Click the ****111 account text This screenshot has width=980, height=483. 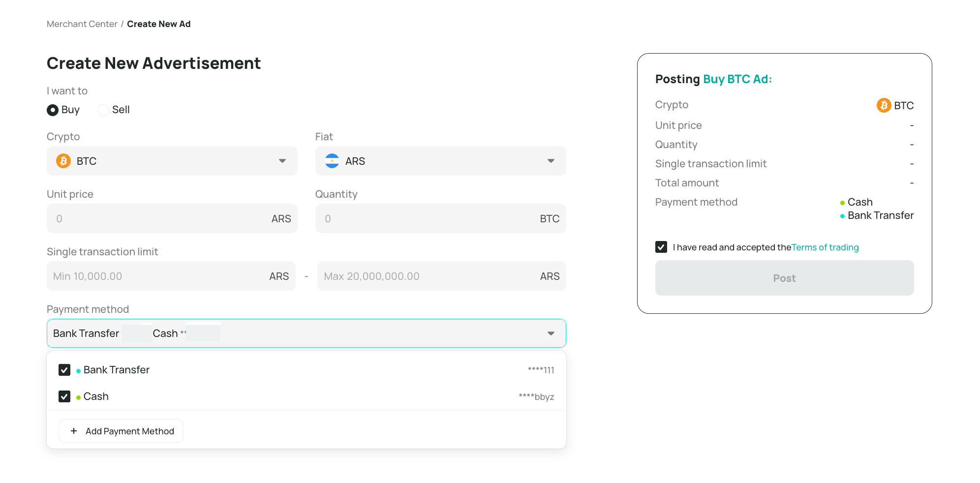click(x=541, y=370)
